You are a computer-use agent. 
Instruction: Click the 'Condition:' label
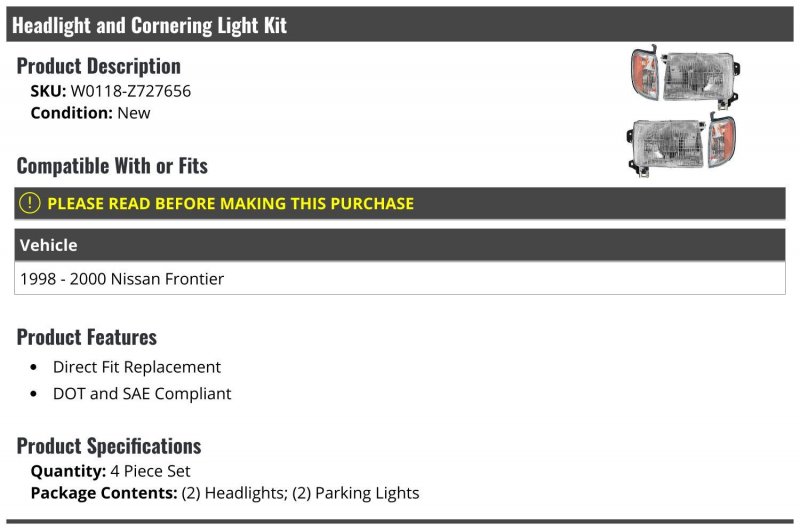(71, 113)
